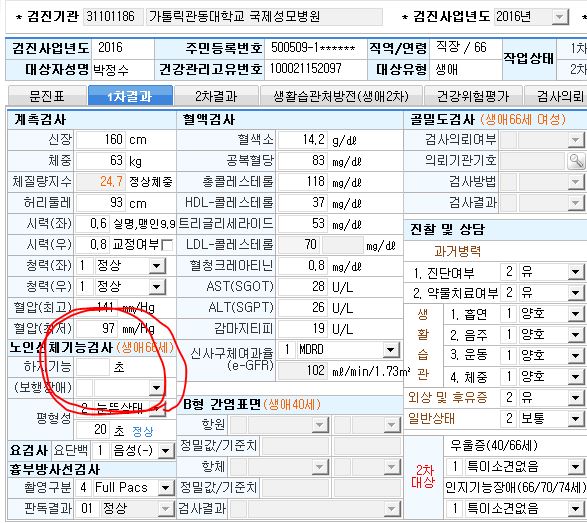Open the MDRD e-GFR formula dropdown

[x=390, y=350]
